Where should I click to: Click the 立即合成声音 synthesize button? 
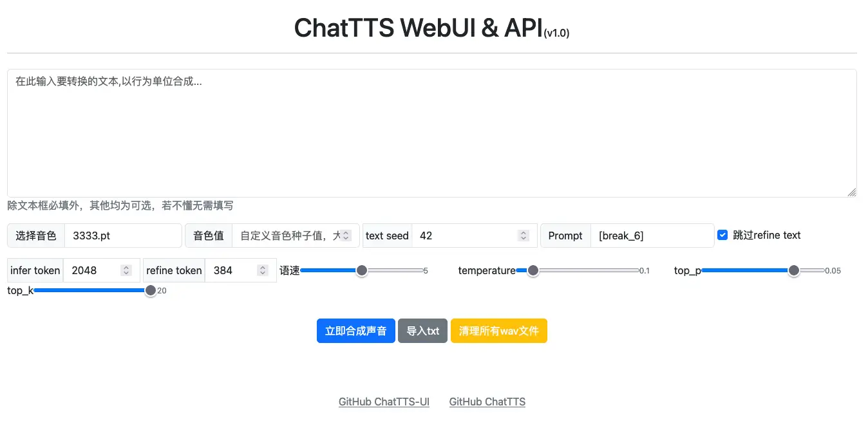point(356,331)
